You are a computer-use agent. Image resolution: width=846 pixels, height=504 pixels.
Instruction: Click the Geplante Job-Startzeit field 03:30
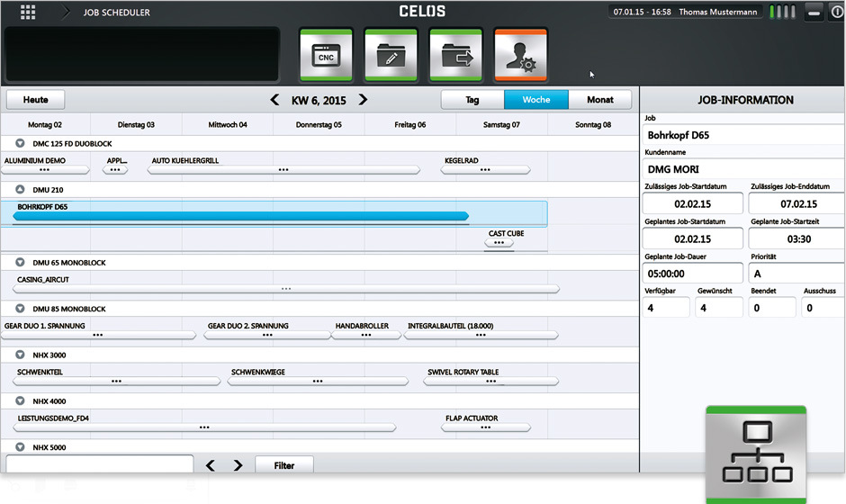796,238
